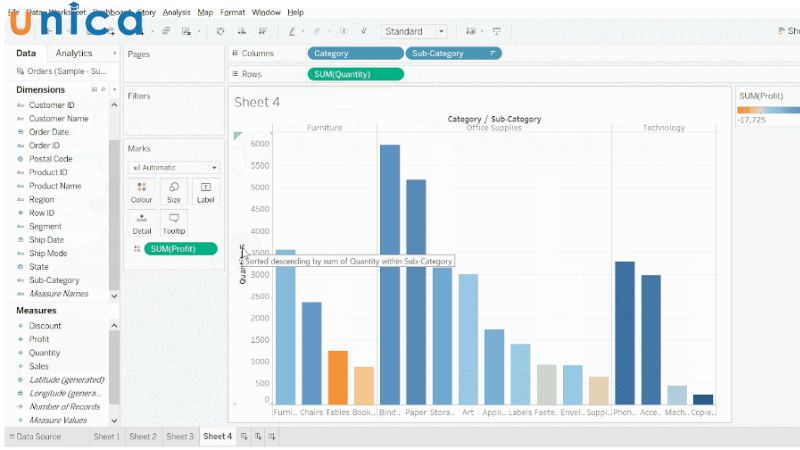The height and width of the screenshot is (450, 800).
Task: Click the Colour button in Marks card
Action: (x=141, y=191)
